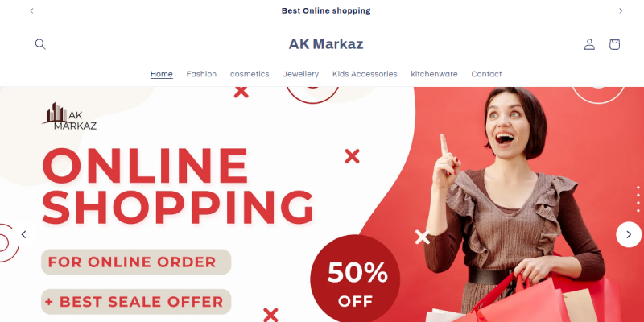Viewport: 644px width, 322px height.
Task: Click the AK Markaz store title
Action: [326, 44]
